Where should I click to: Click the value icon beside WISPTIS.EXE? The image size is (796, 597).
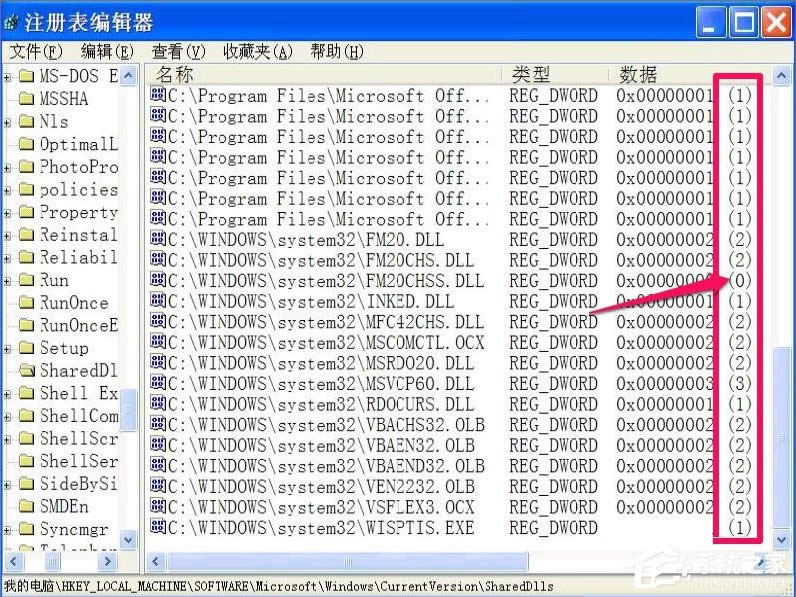pos(157,527)
